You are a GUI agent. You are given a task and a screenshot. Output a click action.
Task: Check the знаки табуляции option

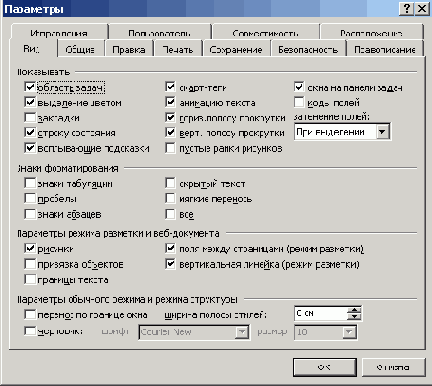tap(30, 183)
